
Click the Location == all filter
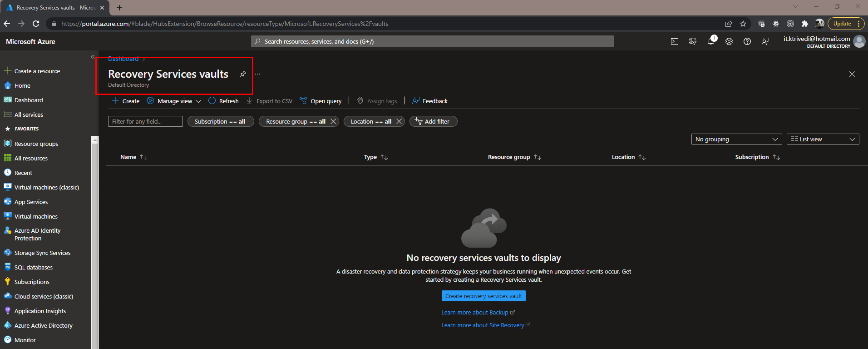click(371, 121)
